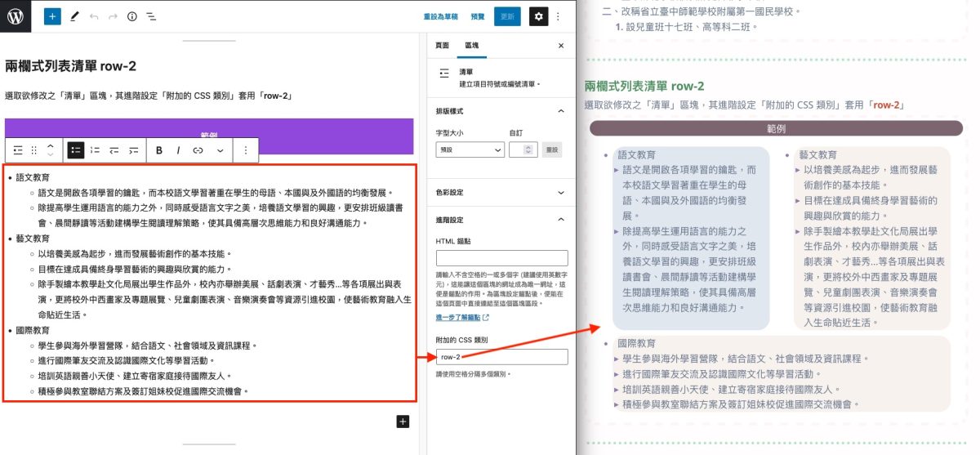The height and width of the screenshot is (455, 980).
Task: Add a block with the bottom plus button
Action: [x=402, y=421]
